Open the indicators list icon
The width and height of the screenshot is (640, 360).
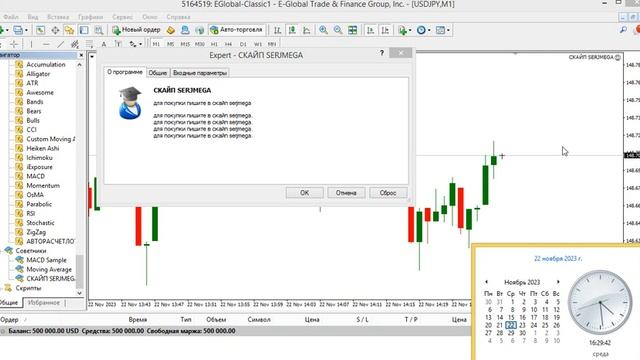tap(402, 30)
